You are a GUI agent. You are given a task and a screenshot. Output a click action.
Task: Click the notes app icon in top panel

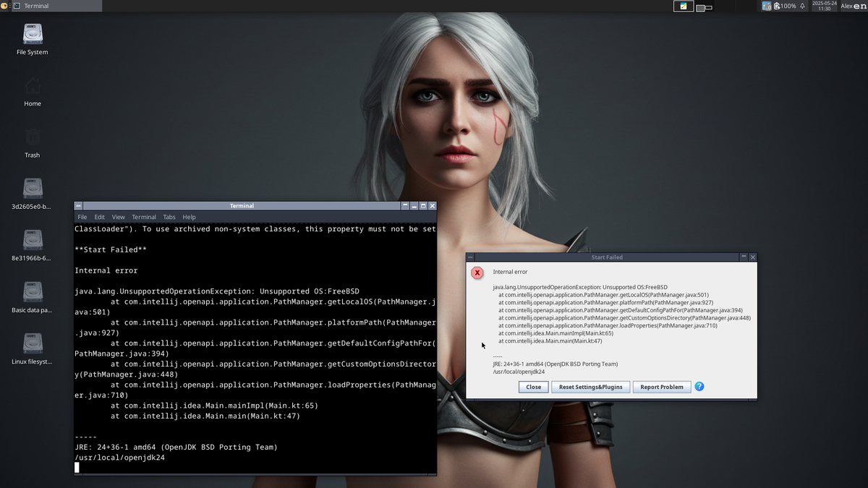(684, 6)
